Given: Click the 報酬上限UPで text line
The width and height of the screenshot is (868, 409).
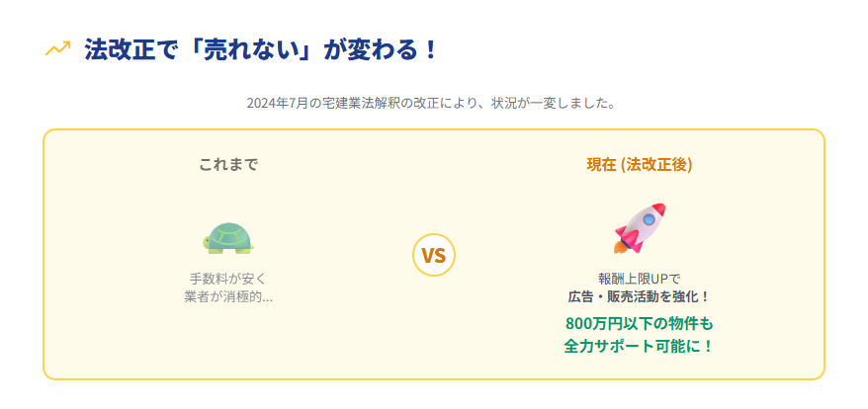Looking at the screenshot, I should (639, 278).
